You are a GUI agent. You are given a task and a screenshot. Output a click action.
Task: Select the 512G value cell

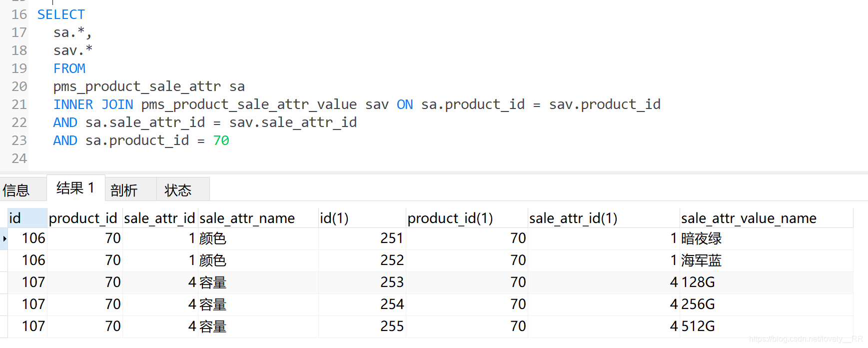click(x=698, y=326)
